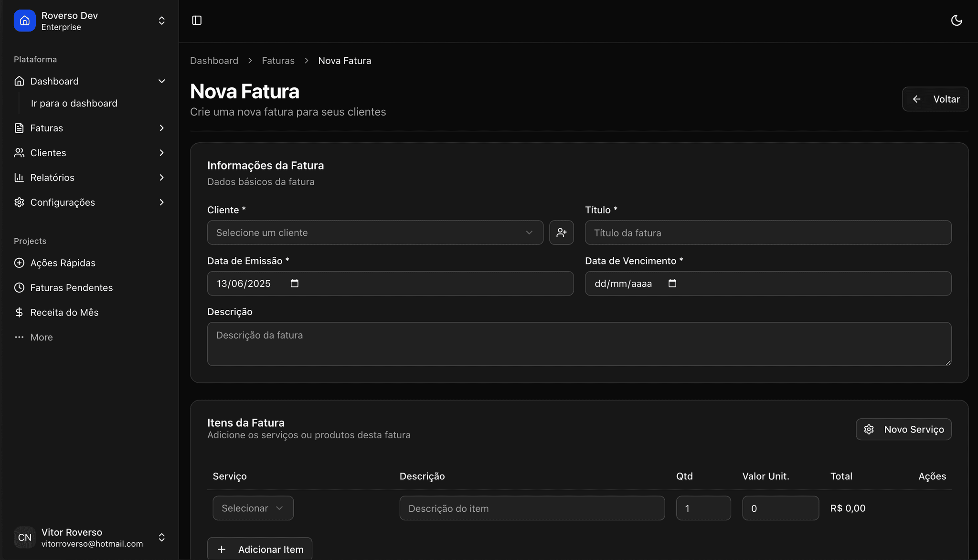The image size is (978, 560).
Task: Expand the Configurações sidebar menu
Action: [161, 202]
